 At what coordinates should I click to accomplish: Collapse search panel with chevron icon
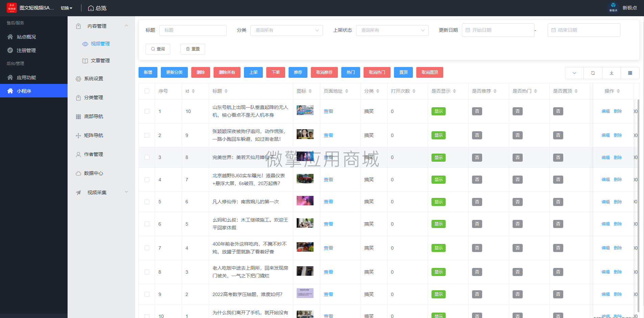click(574, 73)
